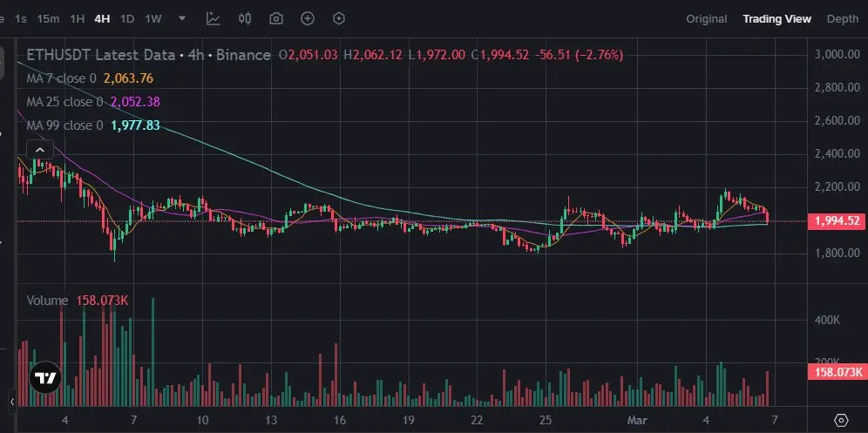Click the current price label 1,994.52
This screenshot has height=433, width=868.
tap(837, 221)
